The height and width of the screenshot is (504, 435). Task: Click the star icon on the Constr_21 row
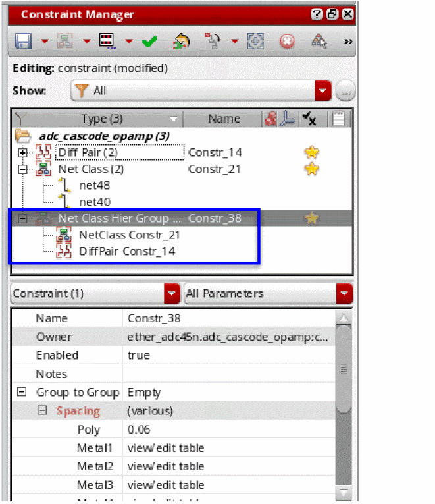pyautogui.click(x=311, y=169)
